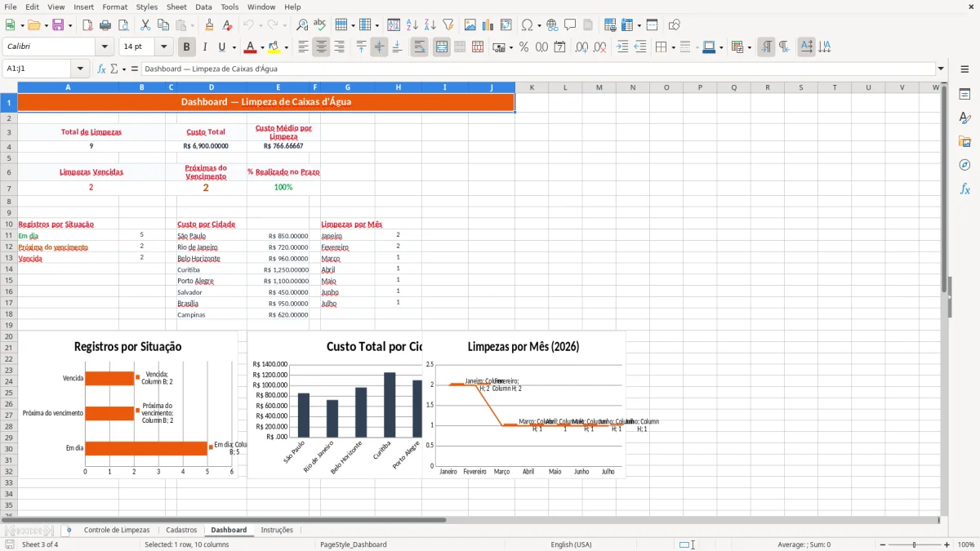This screenshot has height=551, width=980.
Task: Click English (USA) language in the status bar
Action: coord(572,544)
